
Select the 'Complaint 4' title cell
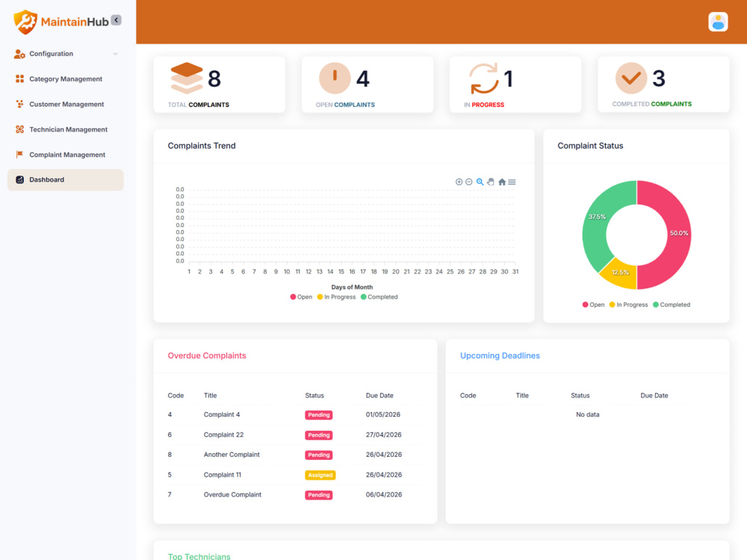pyautogui.click(x=222, y=414)
